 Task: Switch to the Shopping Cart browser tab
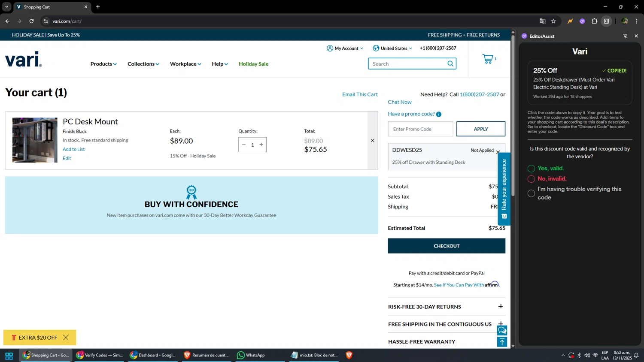pos(52,7)
